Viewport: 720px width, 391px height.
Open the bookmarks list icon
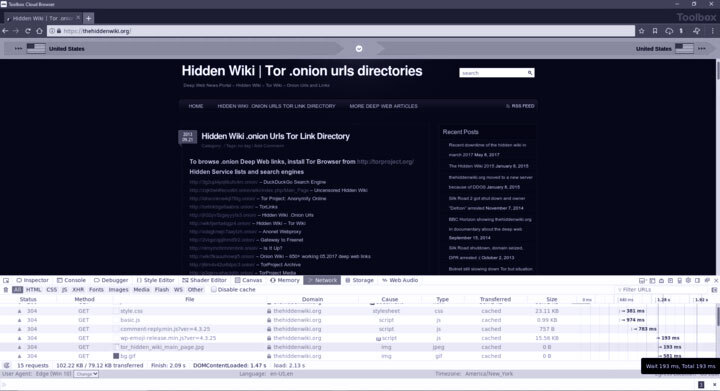point(655,31)
